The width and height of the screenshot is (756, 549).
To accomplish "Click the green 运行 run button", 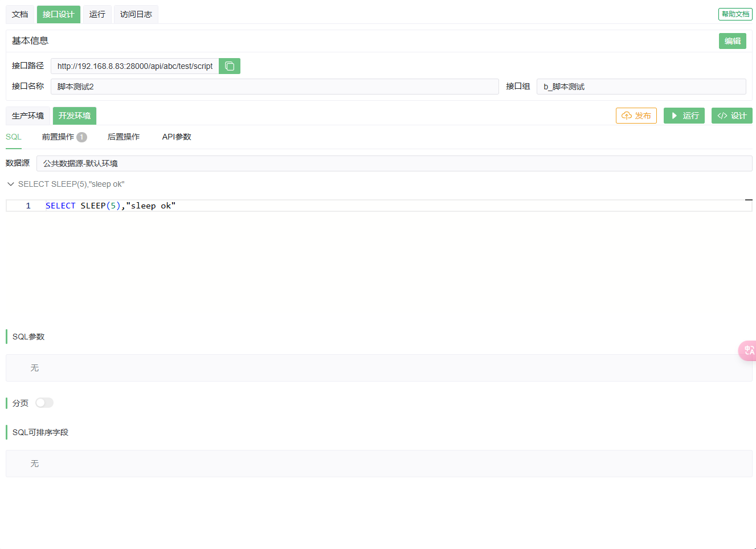I will point(684,116).
